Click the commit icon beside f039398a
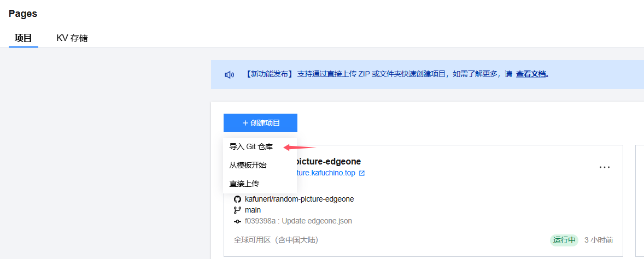This screenshot has width=644, height=259. (237, 221)
